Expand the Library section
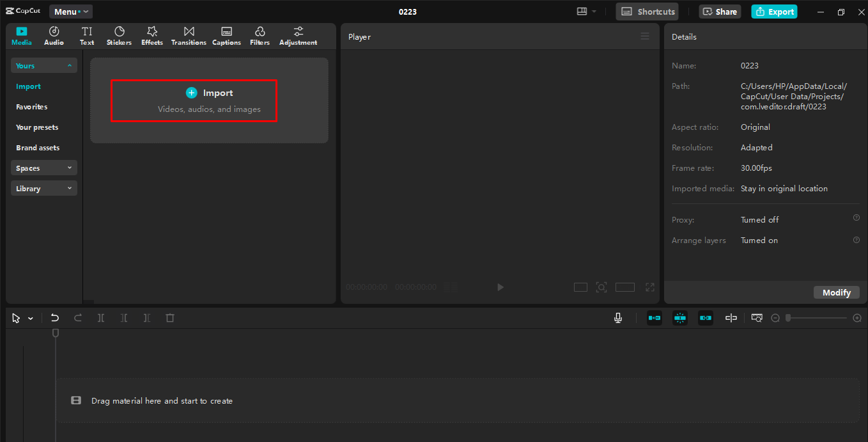 point(43,189)
